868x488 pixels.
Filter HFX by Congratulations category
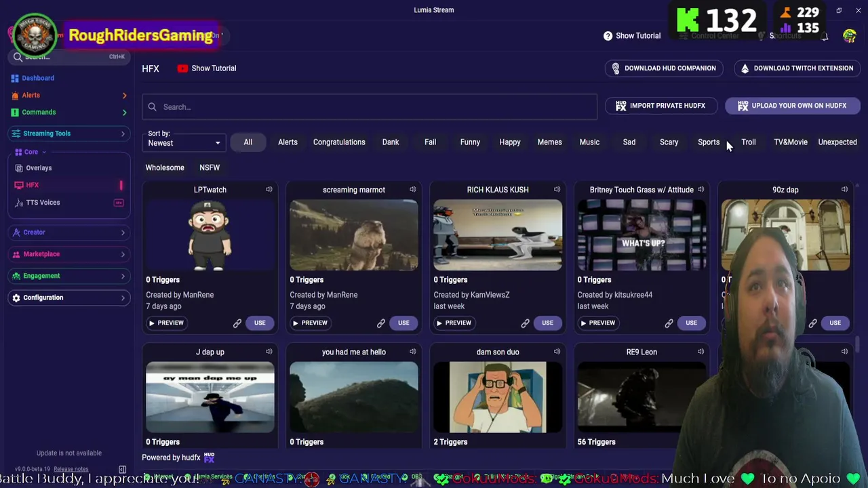click(339, 142)
